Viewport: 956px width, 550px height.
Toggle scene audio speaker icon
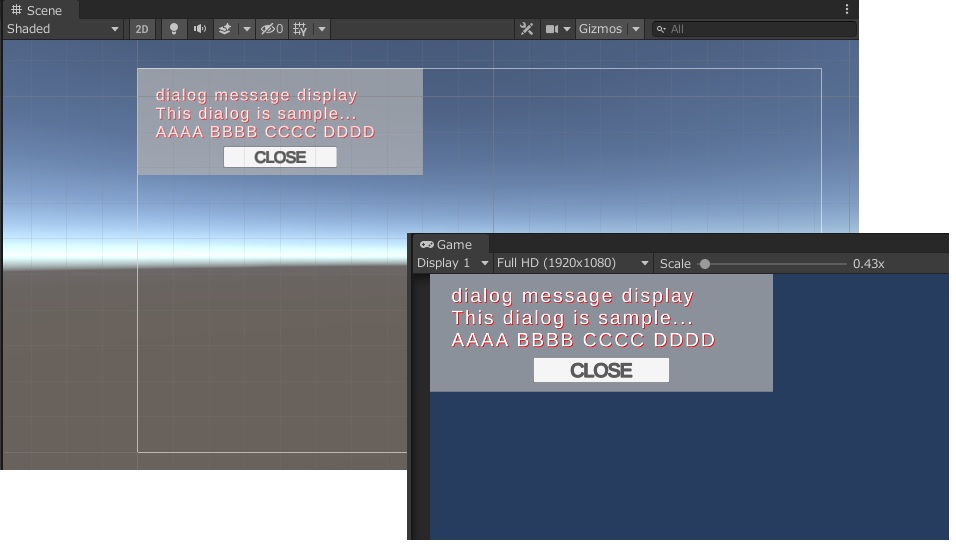[199, 29]
